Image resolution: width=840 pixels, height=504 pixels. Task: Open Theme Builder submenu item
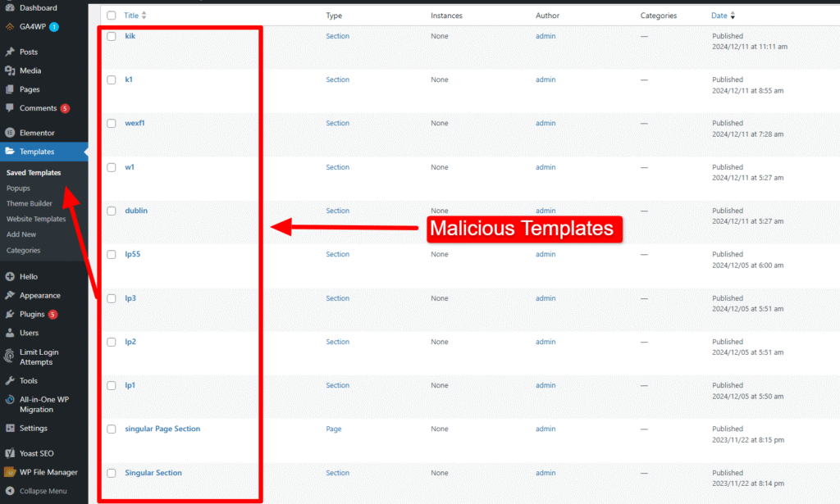[x=30, y=203]
